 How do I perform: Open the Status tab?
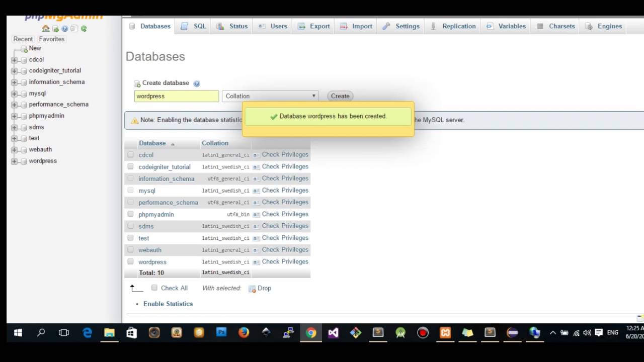(232, 26)
